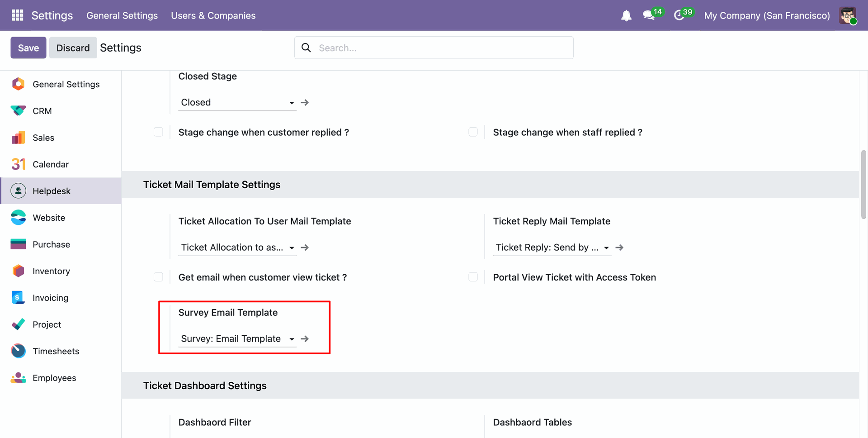Open the messages chat icon
This screenshot has width=868, height=438.
tap(649, 15)
